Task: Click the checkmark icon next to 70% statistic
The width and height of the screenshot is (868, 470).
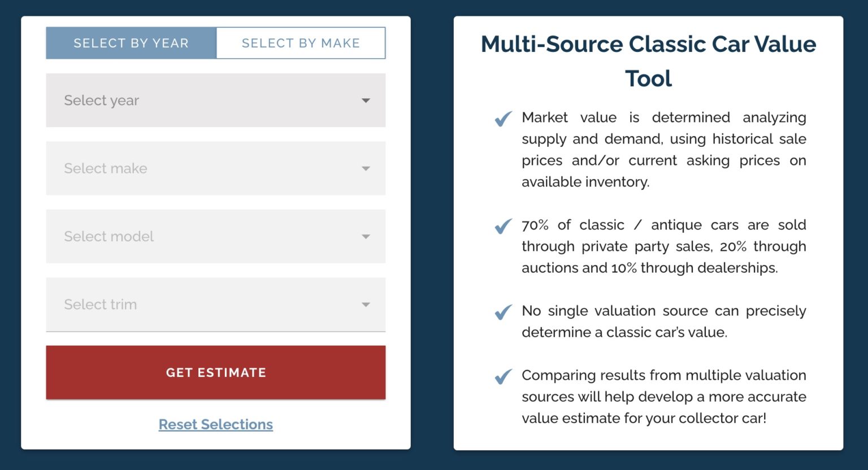Action: pyautogui.click(x=502, y=227)
